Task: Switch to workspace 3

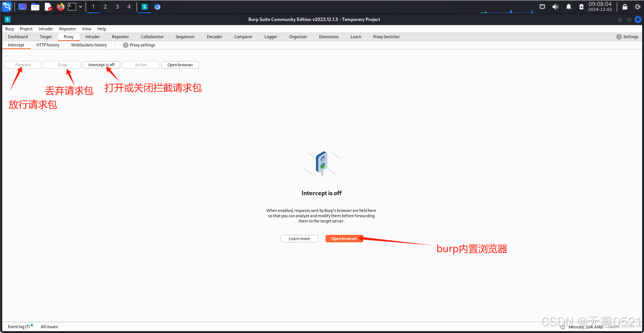Action: (x=117, y=7)
